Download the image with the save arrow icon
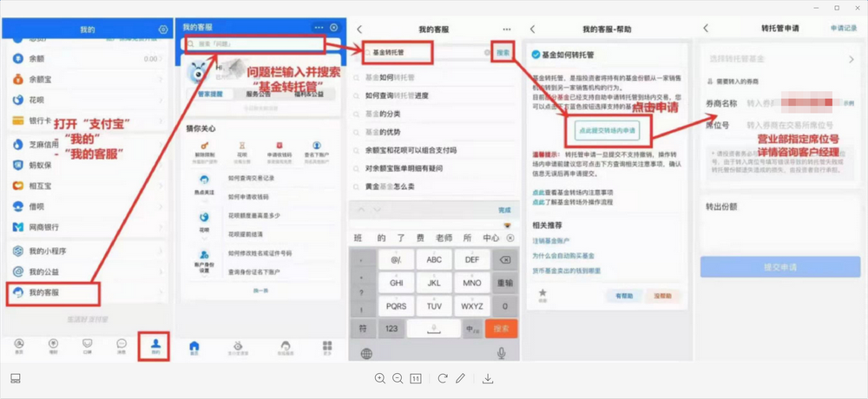Image resolution: width=868 pixels, height=399 pixels. point(488,378)
